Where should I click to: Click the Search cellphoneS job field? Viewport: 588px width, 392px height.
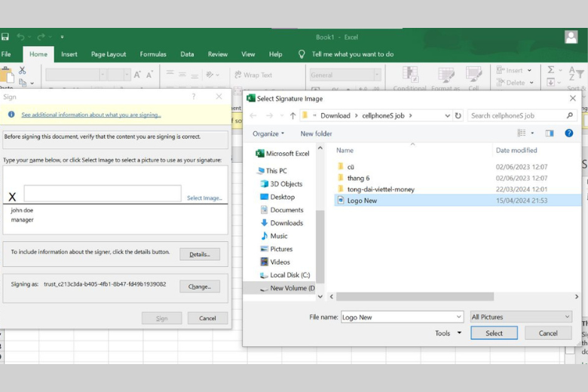(x=522, y=115)
